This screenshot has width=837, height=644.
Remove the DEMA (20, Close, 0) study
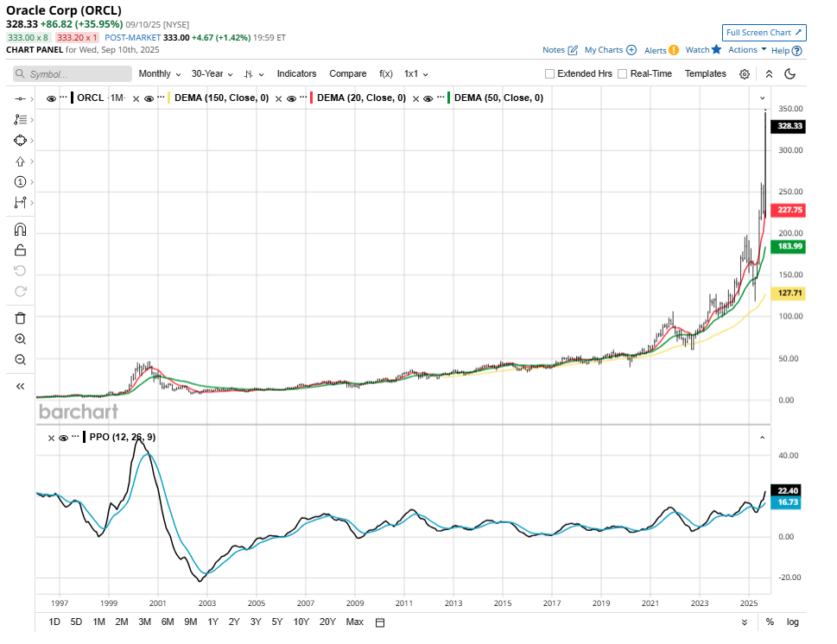[279, 98]
